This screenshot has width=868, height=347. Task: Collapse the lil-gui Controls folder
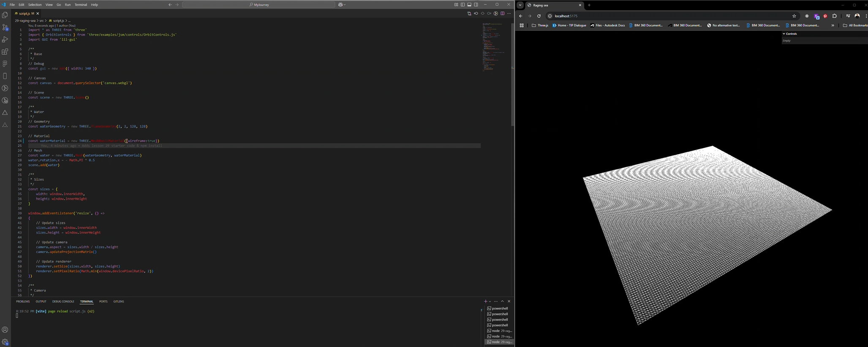824,34
